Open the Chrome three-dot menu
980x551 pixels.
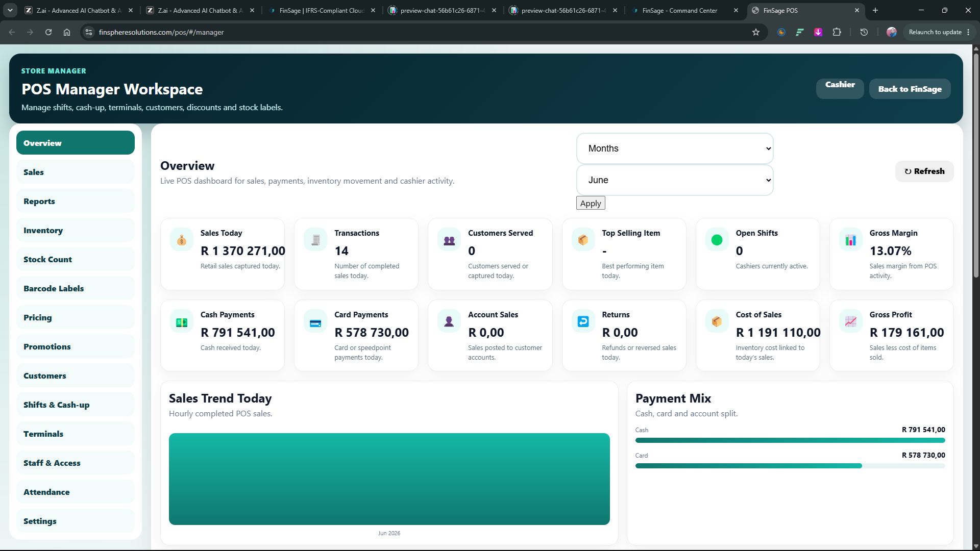tap(968, 32)
